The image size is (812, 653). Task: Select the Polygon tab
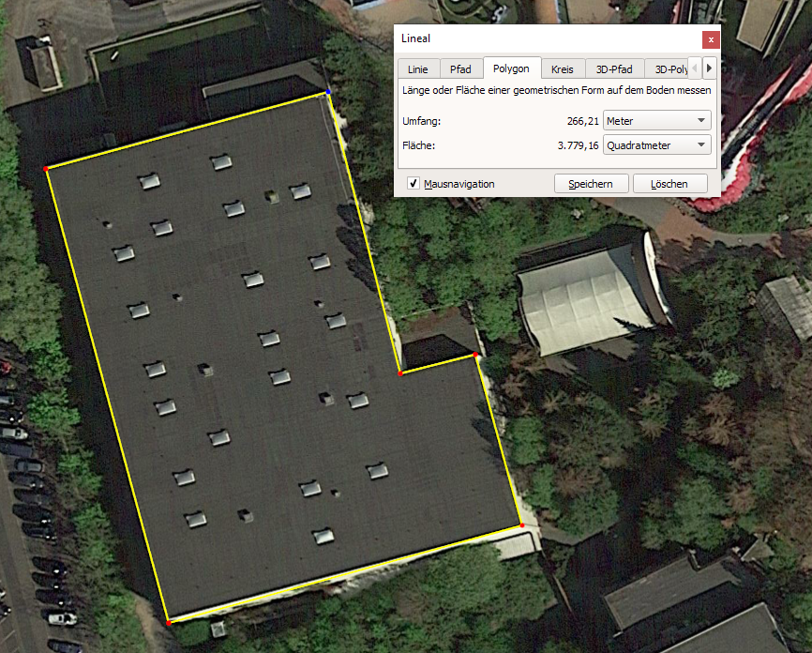(511, 68)
